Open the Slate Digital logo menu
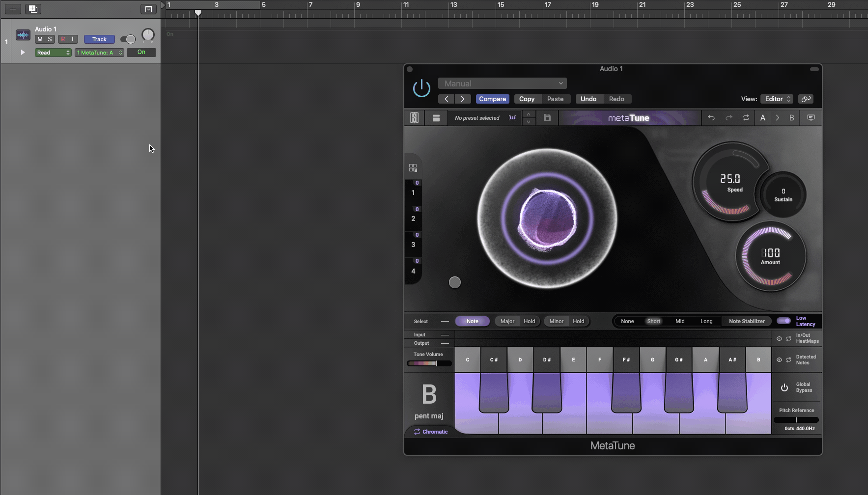The height and width of the screenshot is (495, 868). (x=415, y=118)
